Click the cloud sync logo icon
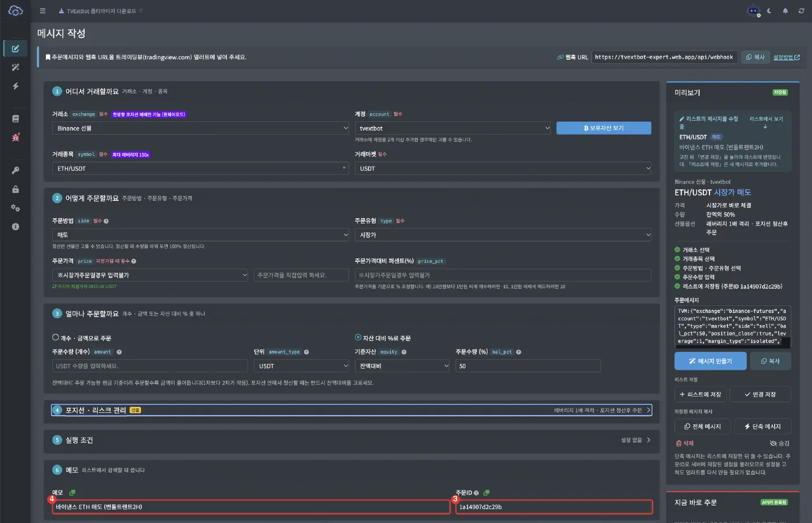 (x=16, y=11)
